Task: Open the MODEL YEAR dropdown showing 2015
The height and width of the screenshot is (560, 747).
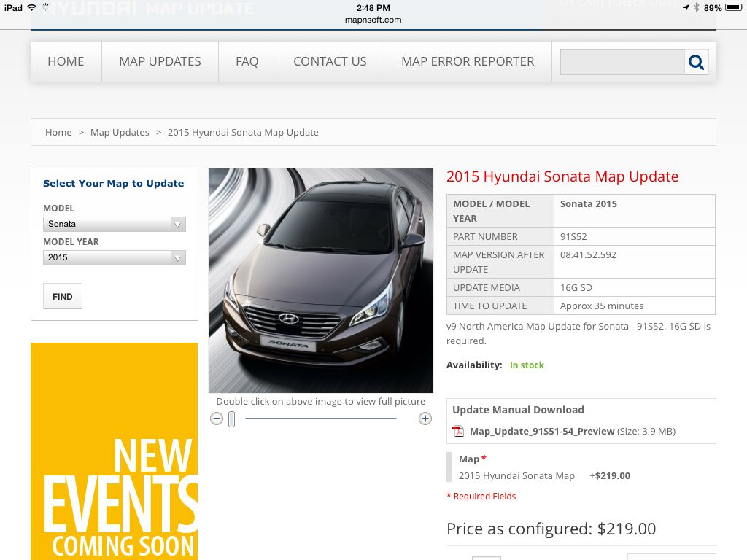Action: pos(115,257)
